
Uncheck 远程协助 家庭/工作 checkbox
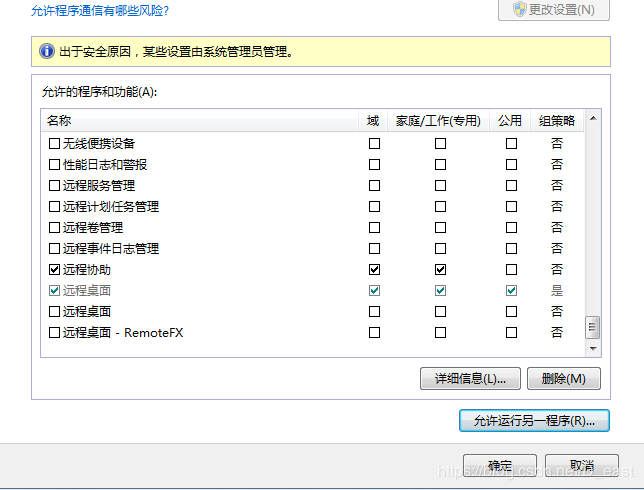(440, 269)
